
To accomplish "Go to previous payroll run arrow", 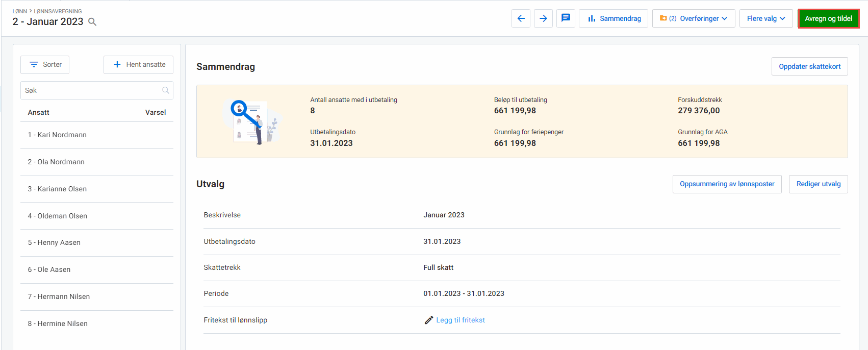I will point(521,18).
